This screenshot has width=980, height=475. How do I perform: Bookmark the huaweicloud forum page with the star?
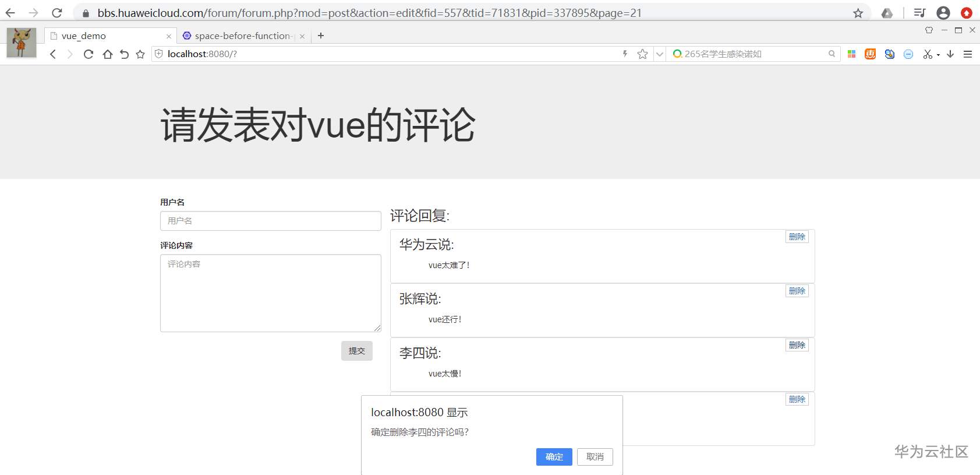pyautogui.click(x=858, y=13)
